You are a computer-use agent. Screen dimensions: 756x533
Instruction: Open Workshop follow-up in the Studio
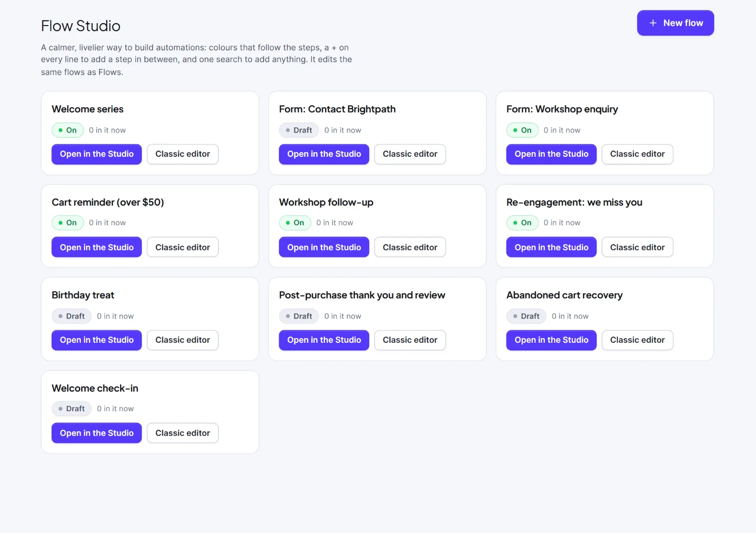click(324, 247)
